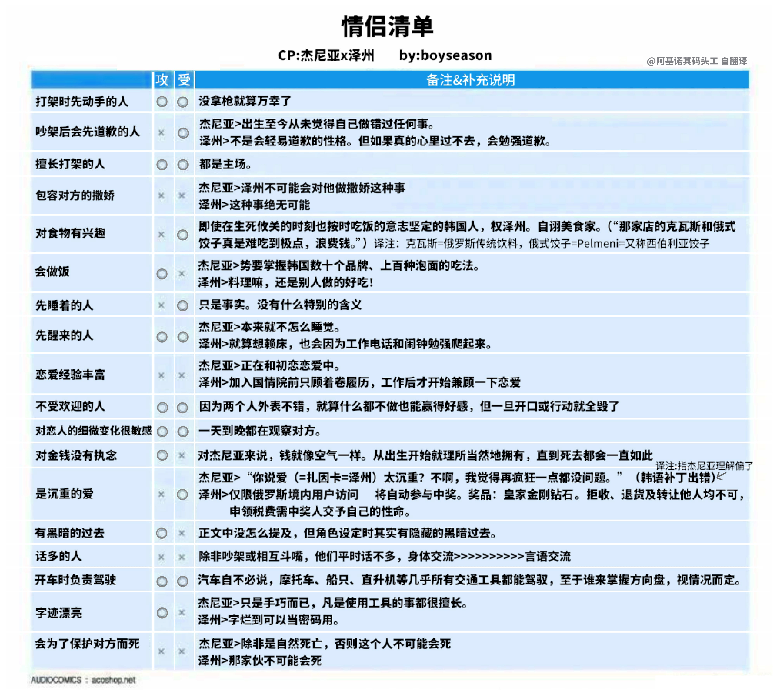Click the 受 circle mark in the 对食物有兴趣 row
The width and height of the screenshot is (779, 700).
pyautogui.click(x=183, y=235)
